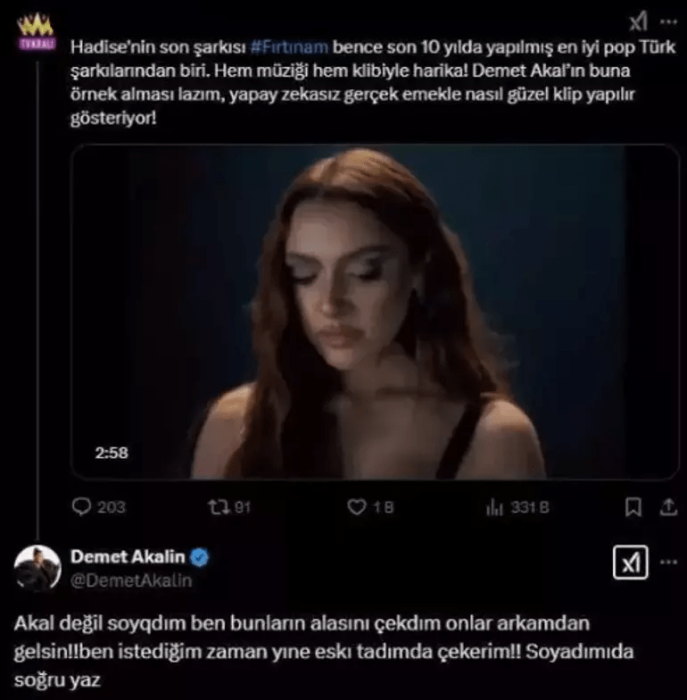Open Demet Akalin's profile avatar

(x=37, y=568)
